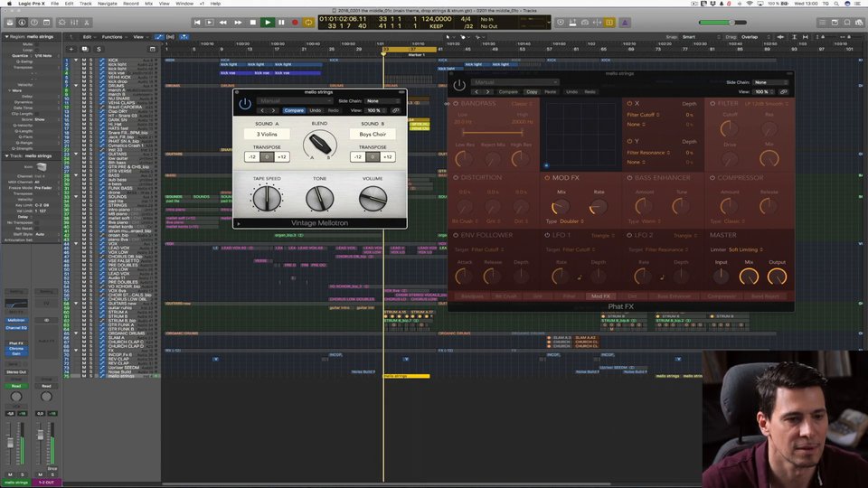Open the Tracks area Functions dropdown
This screenshot has height=488, width=868.
point(114,37)
